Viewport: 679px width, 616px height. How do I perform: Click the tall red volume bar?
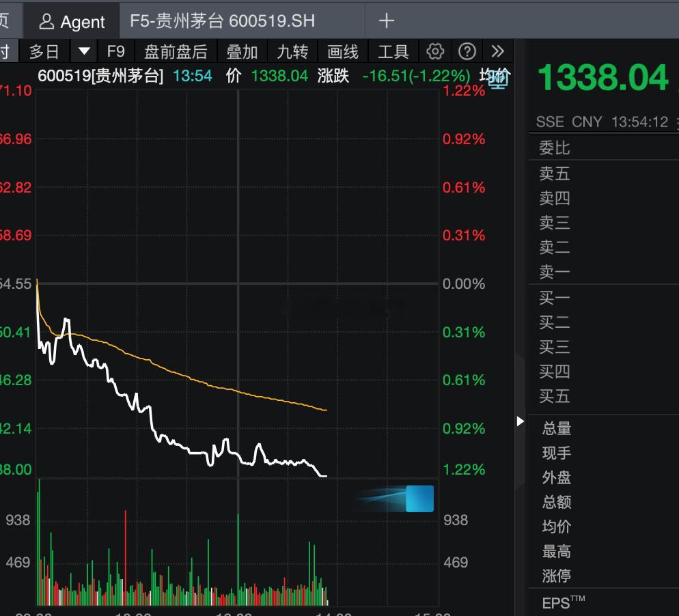click(x=126, y=557)
